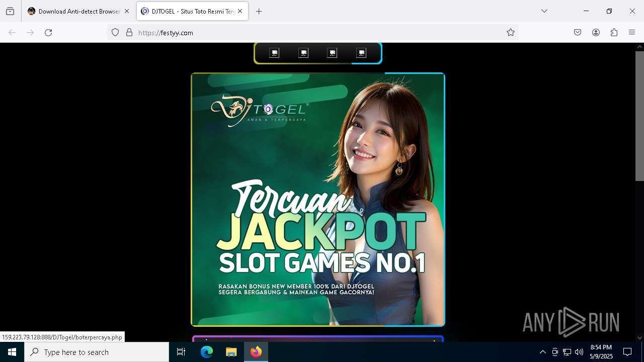Open the Jackpot Slot Games banner image
Viewport: 644px width, 362px height.
pyautogui.click(x=318, y=200)
